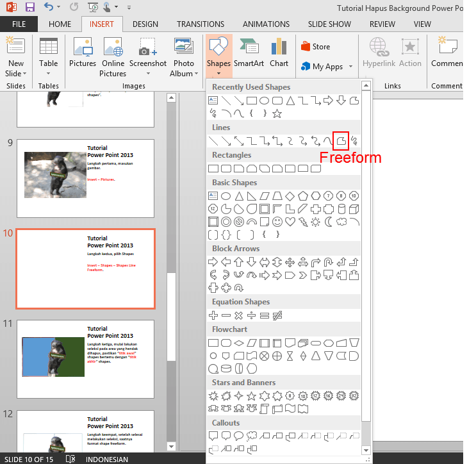Switch to the HOME tab

[x=60, y=24]
